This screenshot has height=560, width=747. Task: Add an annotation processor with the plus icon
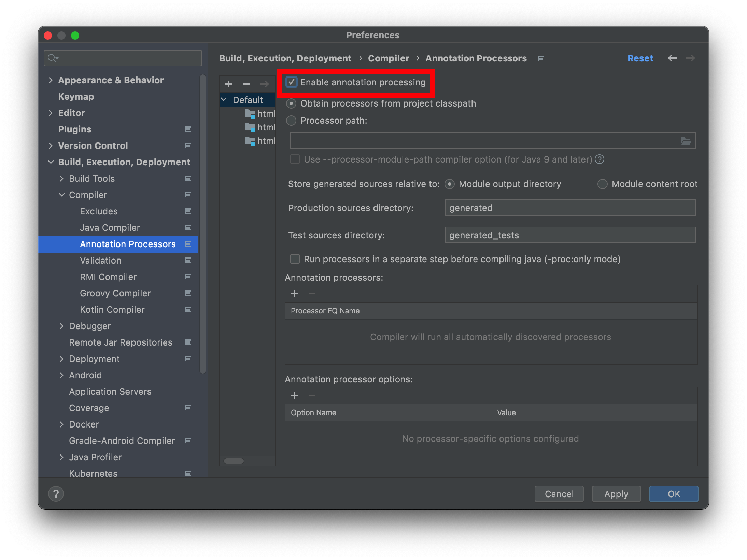coord(294,294)
